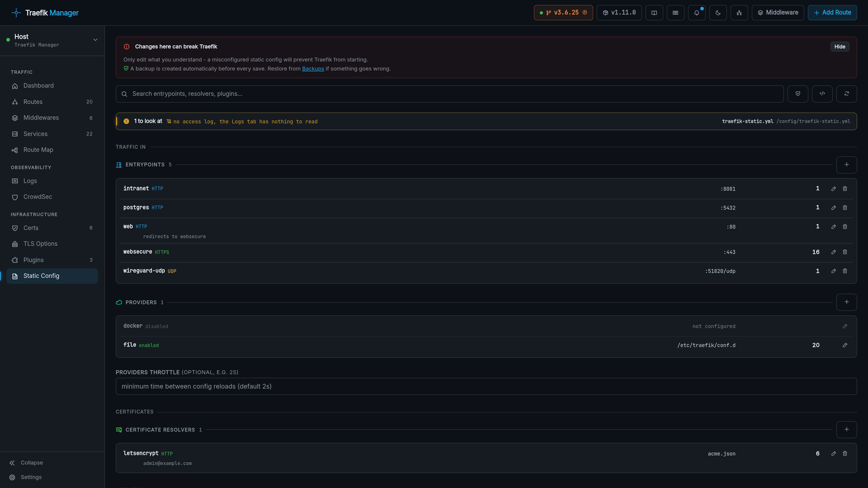The image size is (868, 488).
Task: Click the no access log warning text
Action: click(245, 122)
